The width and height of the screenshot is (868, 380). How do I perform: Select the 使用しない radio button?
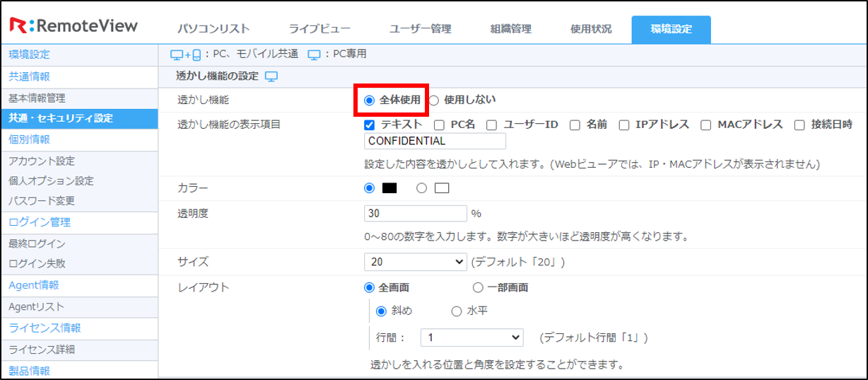click(435, 100)
